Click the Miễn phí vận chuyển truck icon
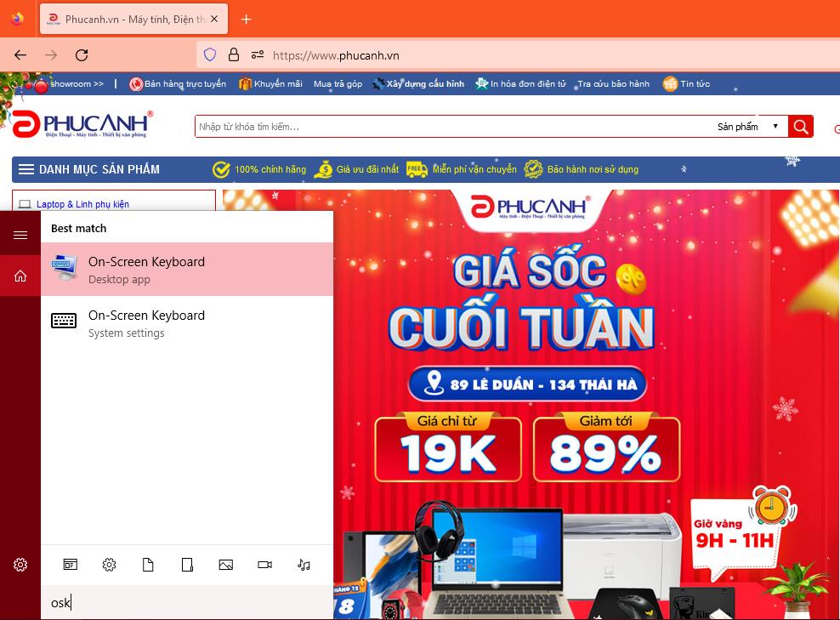Image resolution: width=840 pixels, height=620 pixels. (x=417, y=169)
